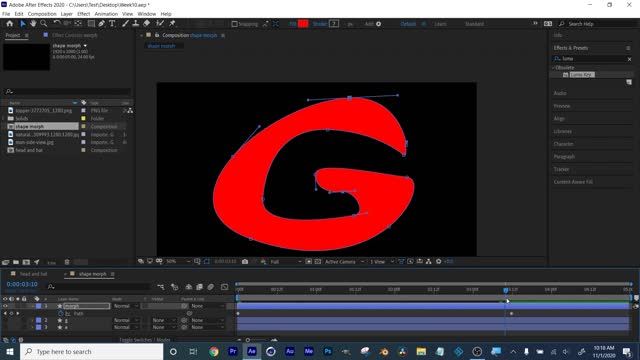
Task: Click the Add shape attribute button
Action: pyautogui.click(x=378, y=24)
